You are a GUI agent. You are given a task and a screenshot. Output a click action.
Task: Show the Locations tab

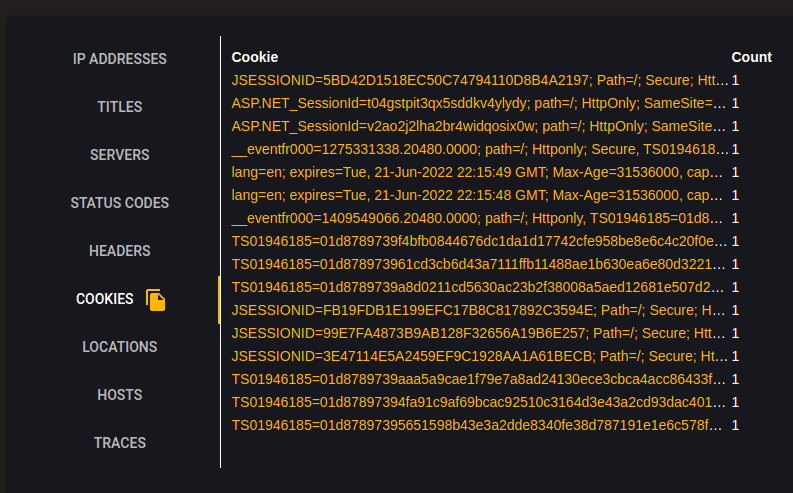pyautogui.click(x=120, y=347)
